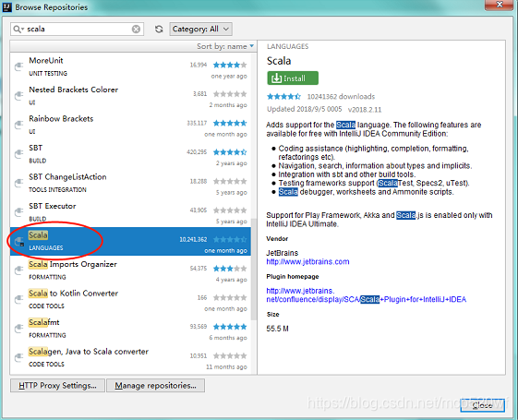Select the SBT build plugin

130,154
